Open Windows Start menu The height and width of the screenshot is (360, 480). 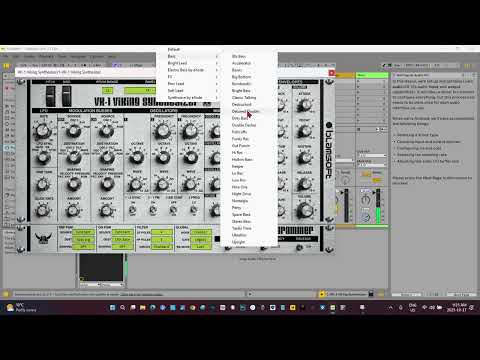(112, 308)
